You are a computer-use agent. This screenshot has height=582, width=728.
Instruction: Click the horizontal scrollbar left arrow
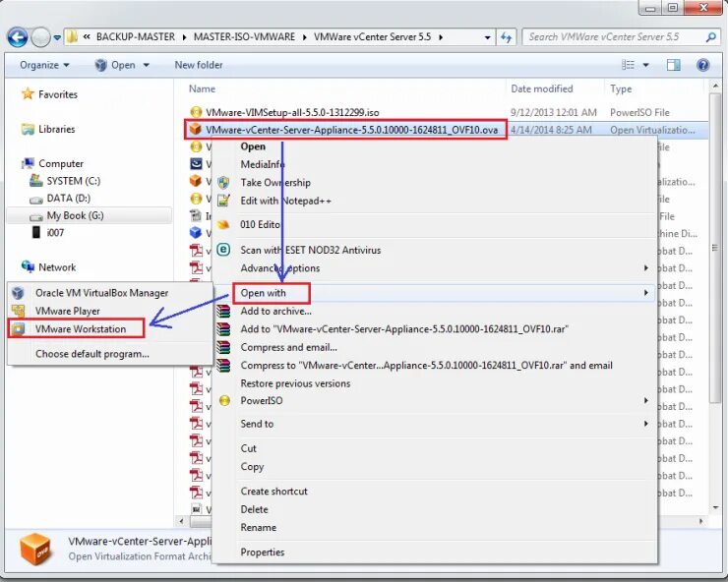(x=181, y=521)
